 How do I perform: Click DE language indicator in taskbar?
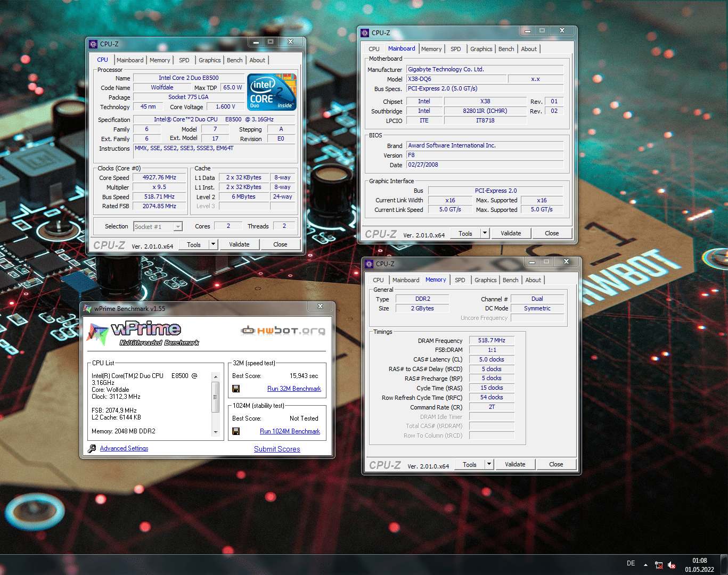tap(631, 563)
